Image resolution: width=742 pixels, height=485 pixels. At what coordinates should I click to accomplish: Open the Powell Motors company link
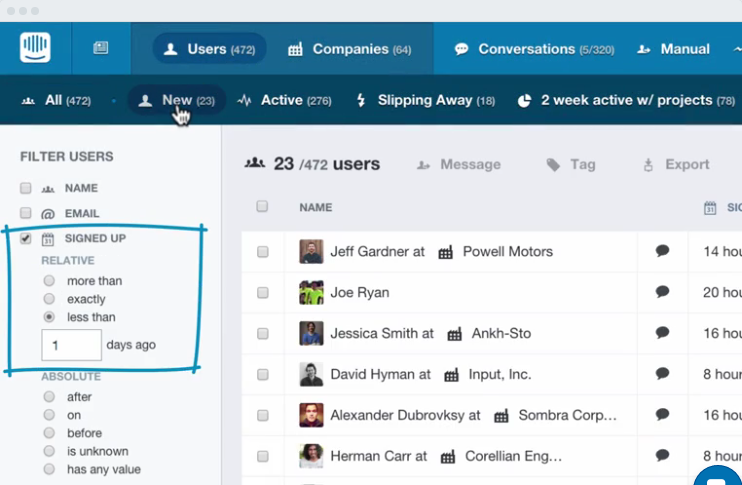[x=507, y=251]
